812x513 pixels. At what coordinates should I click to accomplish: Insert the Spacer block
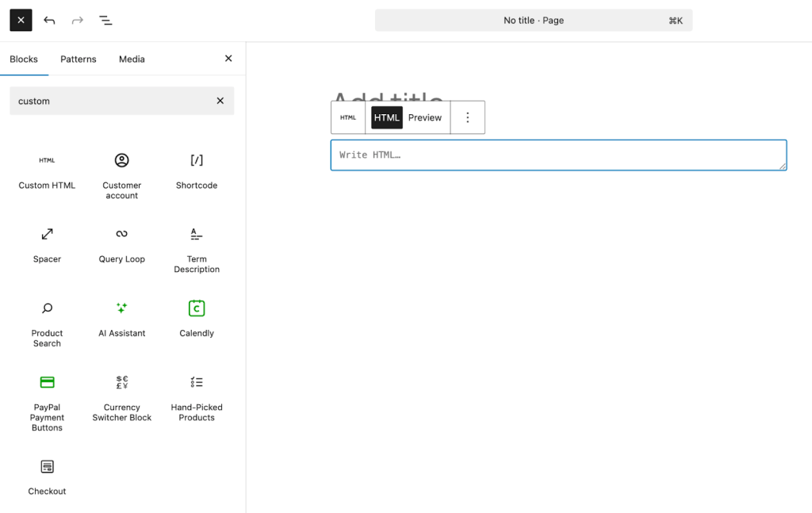tap(47, 242)
